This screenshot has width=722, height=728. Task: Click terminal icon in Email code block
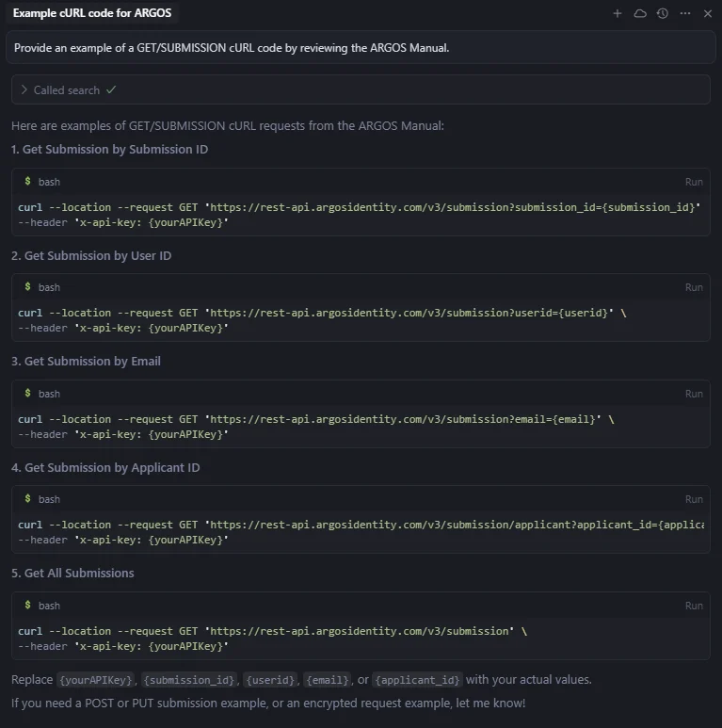(28, 393)
